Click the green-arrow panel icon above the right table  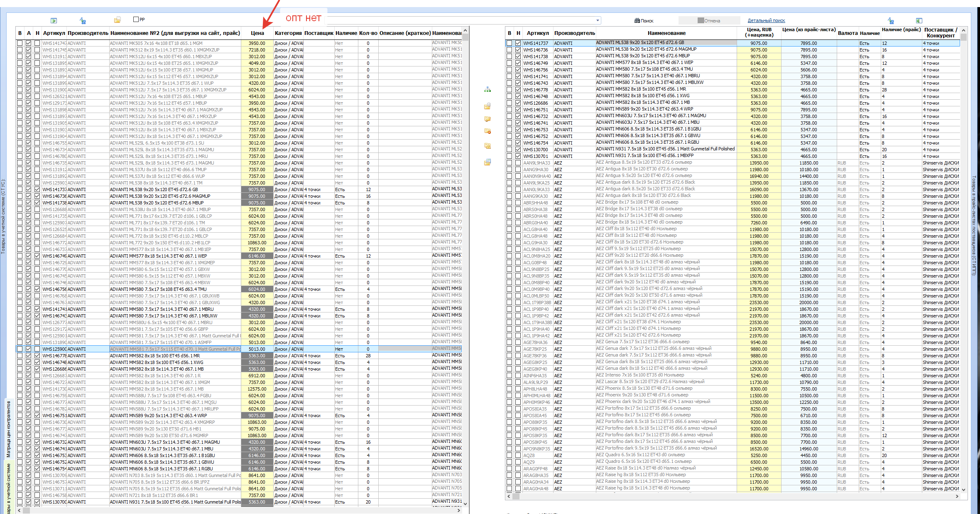click(919, 20)
